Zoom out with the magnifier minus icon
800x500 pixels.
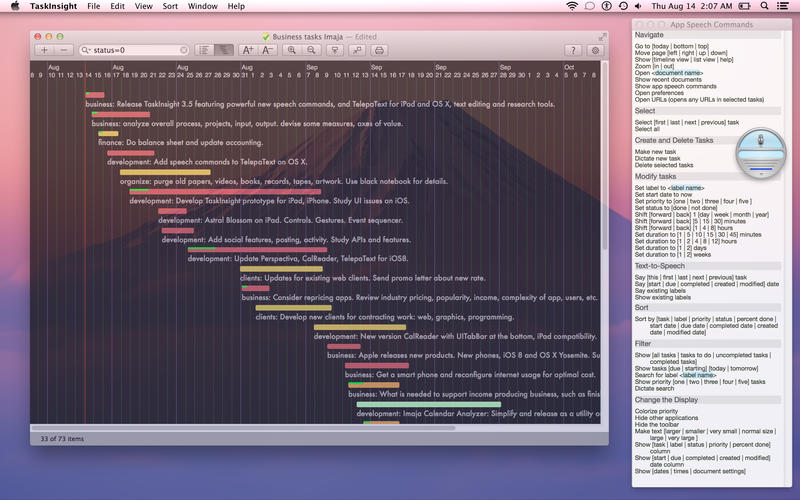point(311,50)
